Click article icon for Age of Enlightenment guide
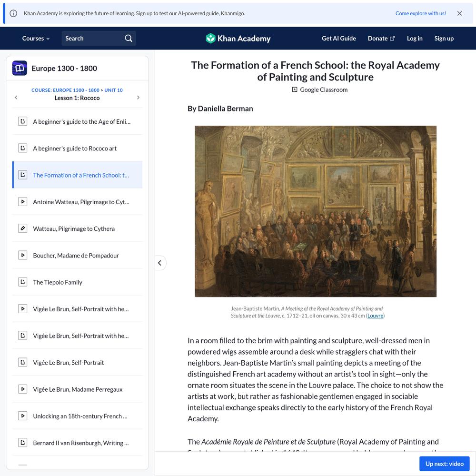This screenshot has height=476, width=476. [x=22, y=121]
